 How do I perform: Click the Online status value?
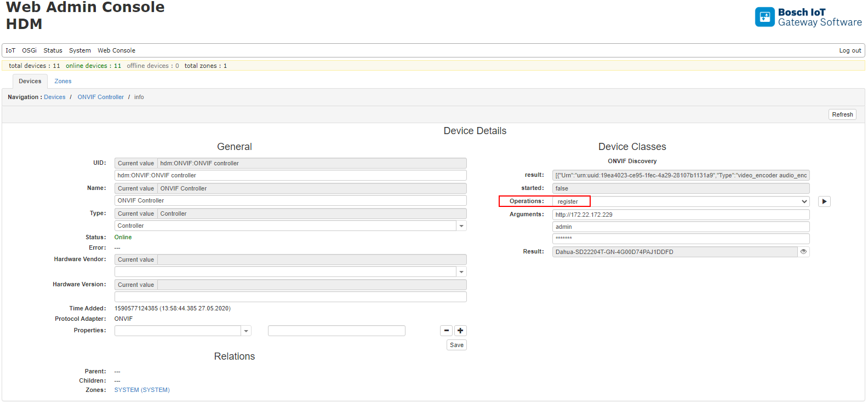click(123, 237)
